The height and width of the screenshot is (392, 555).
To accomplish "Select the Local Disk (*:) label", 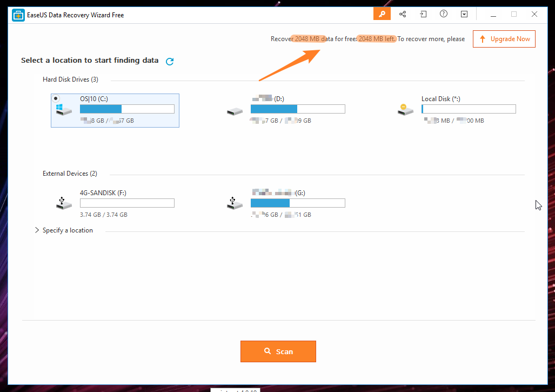I will pyautogui.click(x=440, y=99).
